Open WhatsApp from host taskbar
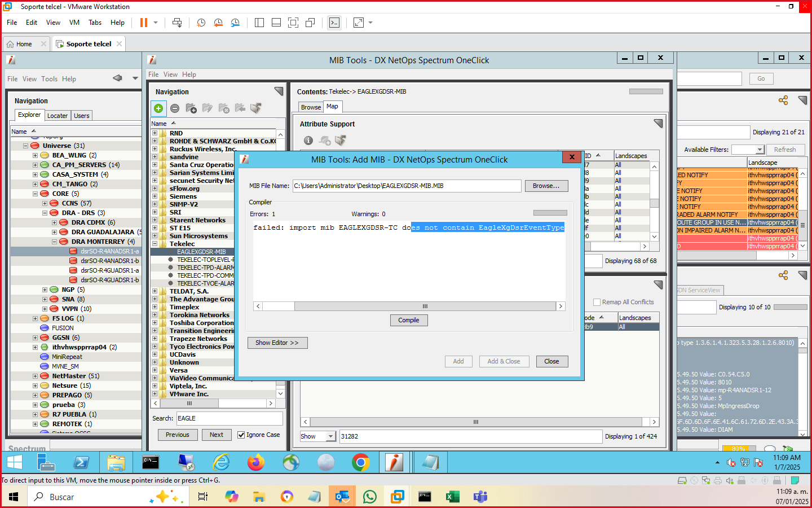The height and width of the screenshot is (508, 812). click(370, 497)
